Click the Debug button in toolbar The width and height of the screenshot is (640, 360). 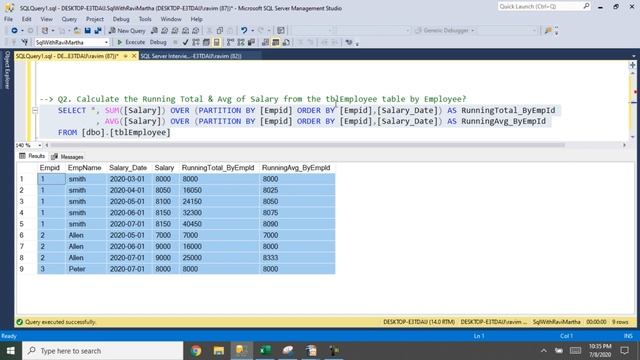[x=158, y=42]
